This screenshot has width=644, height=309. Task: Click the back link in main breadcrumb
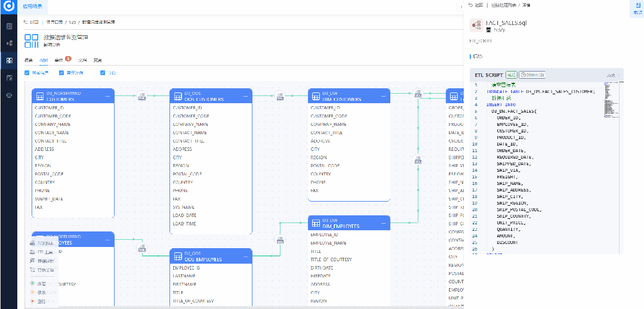[30, 22]
